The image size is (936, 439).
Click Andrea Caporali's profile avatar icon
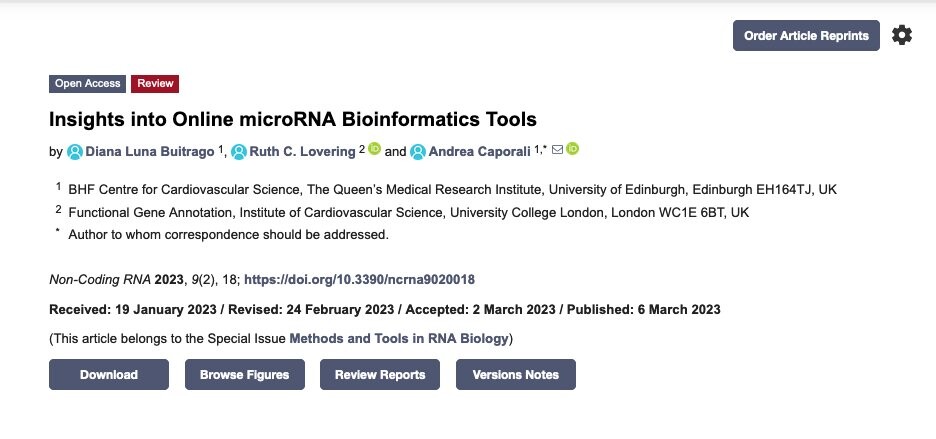(x=418, y=152)
